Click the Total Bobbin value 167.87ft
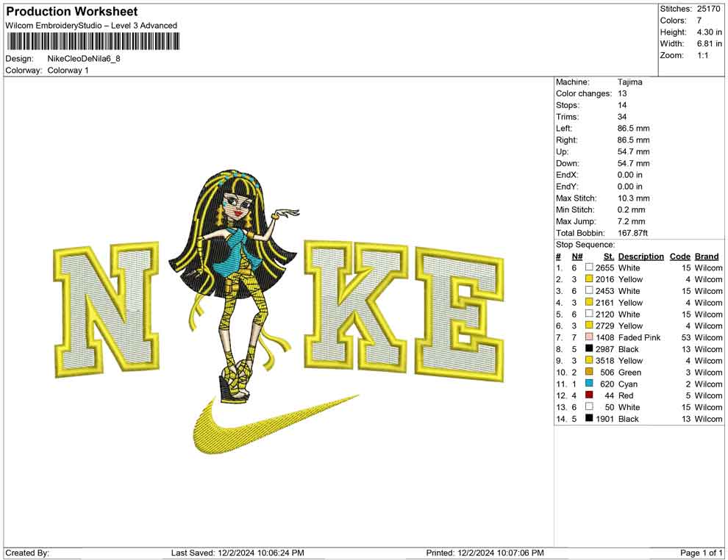Screen dimensions: 728x560 pos(633,233)
